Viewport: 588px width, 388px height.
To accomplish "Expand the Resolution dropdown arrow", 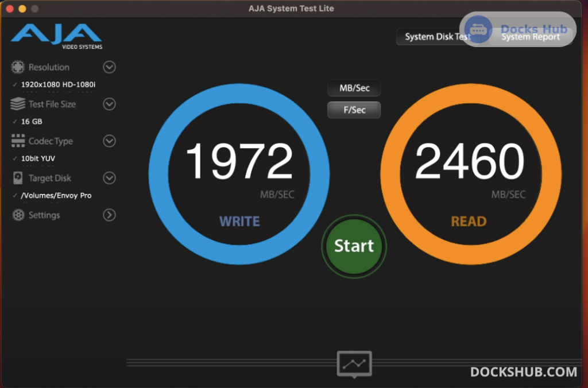I will [110, 67].
